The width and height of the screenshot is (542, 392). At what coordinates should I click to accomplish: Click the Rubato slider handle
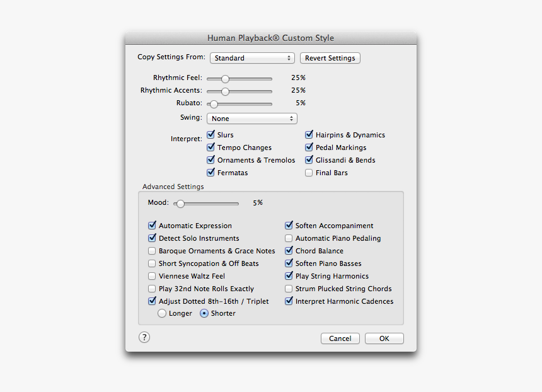coord(214,104)
